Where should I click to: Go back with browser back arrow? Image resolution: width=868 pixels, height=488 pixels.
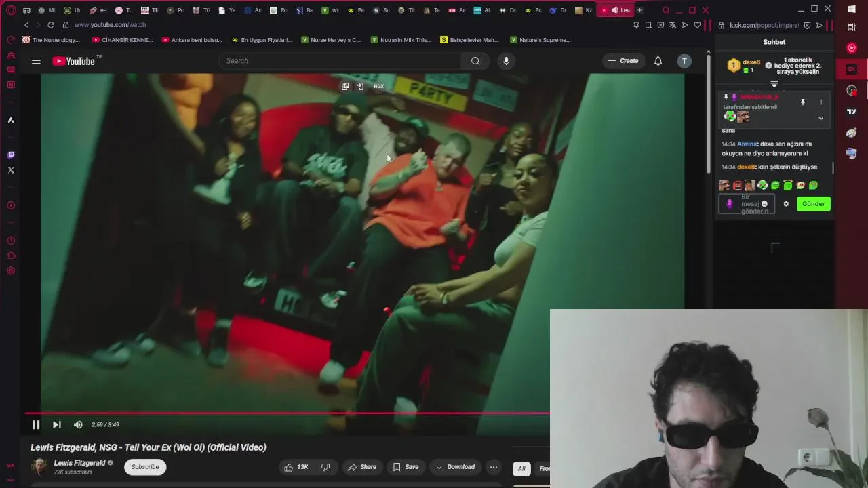[x=26, y=25]
